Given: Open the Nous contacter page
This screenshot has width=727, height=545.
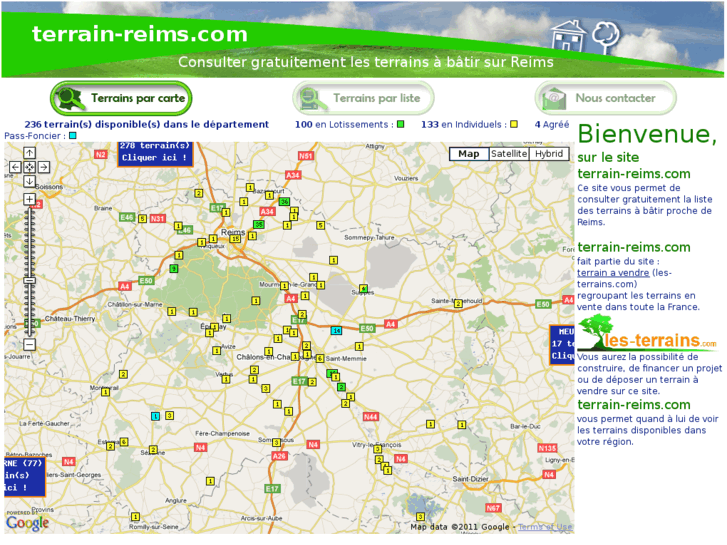Looking at the screenshot, I should [606, 98].
